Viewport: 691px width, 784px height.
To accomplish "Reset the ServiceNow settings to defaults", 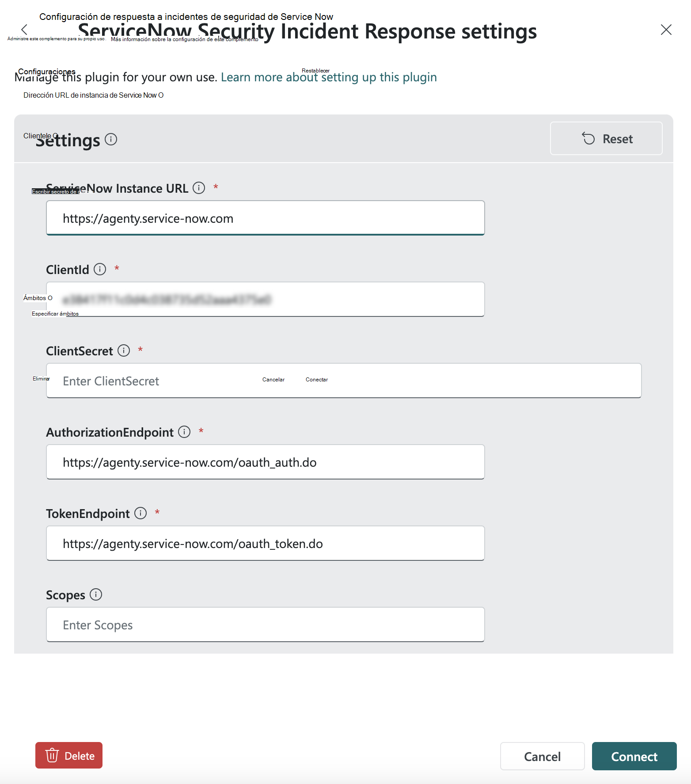I will click(606, 138).
